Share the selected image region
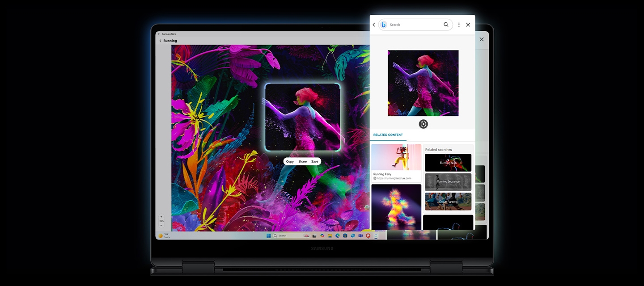The width and height of the screenshot is (644, 286). tap(303, 161)
